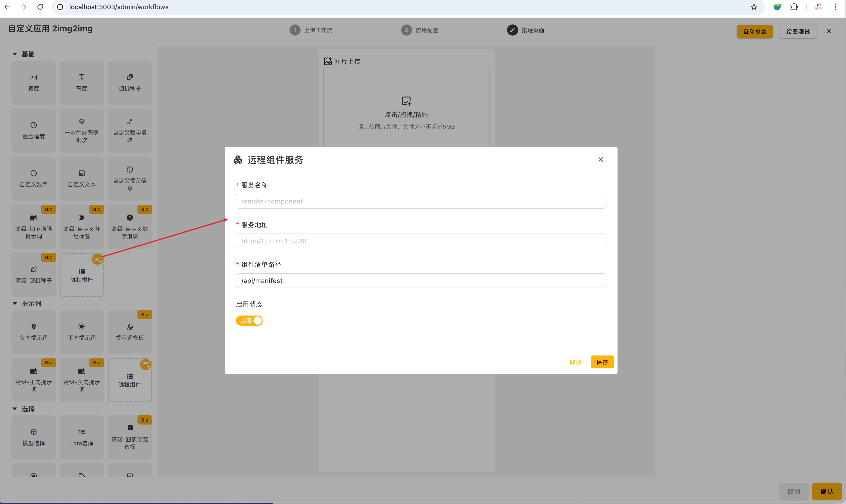This screenshot has height=504, width=846.
Task: Select the custom text (自定义文本) component
Action: pos(82,179)
